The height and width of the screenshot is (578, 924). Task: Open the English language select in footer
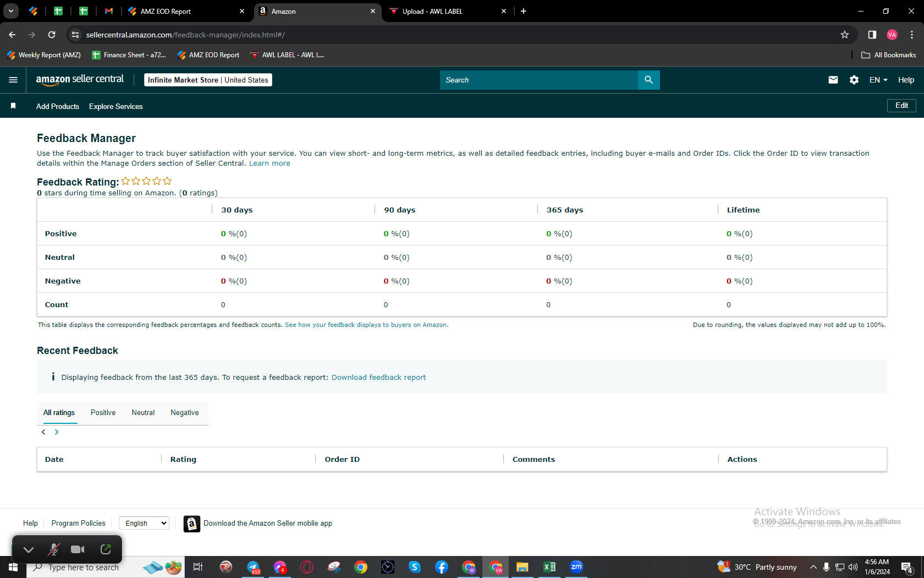(x=144, y=523)
